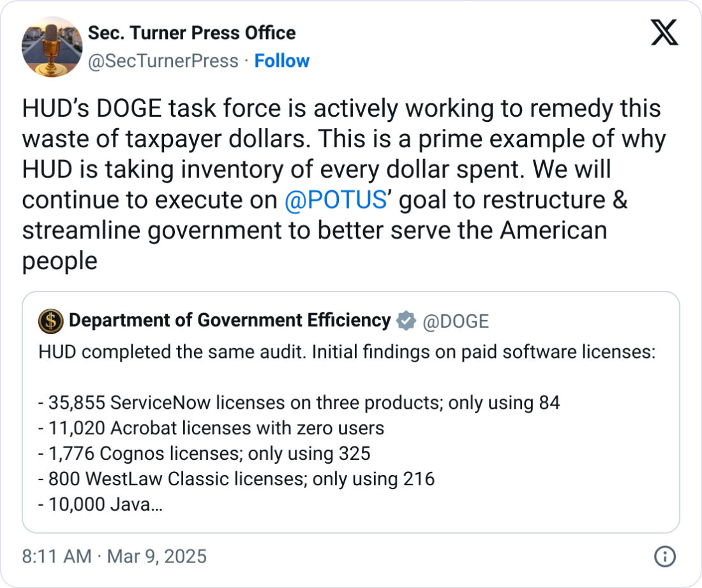The width and height of the screenshot is (702, 588).
Task: Open the @SecTurnerPress handle
Action: 161,61
